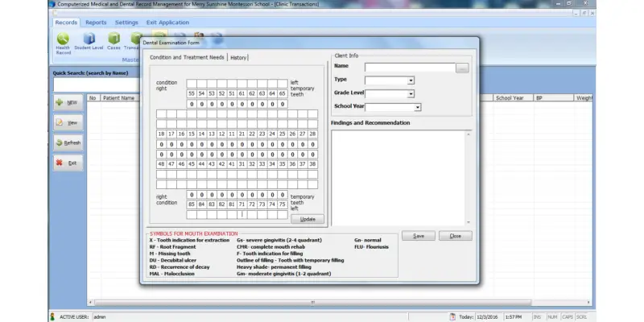Viewport: 644px width, 322px height.
Task: Click the Quick Search name box
Action: click(96, 85)
